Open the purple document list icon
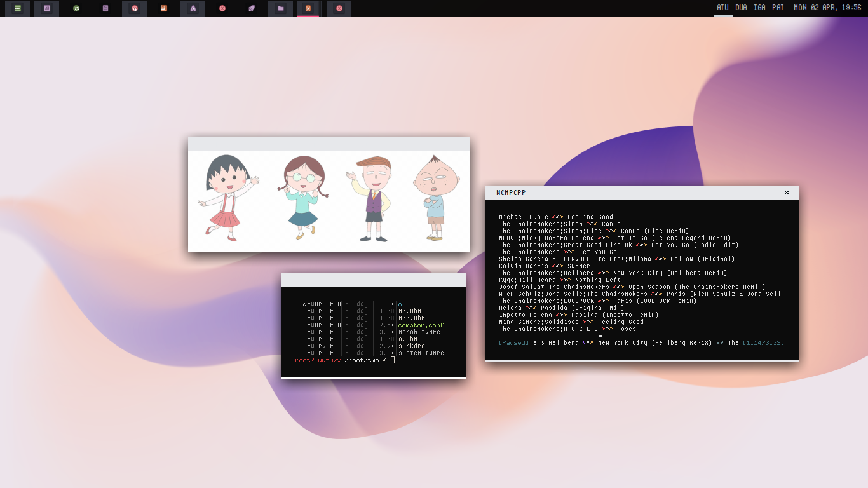This screenshot has height=488, width=868. click(105, 8)
